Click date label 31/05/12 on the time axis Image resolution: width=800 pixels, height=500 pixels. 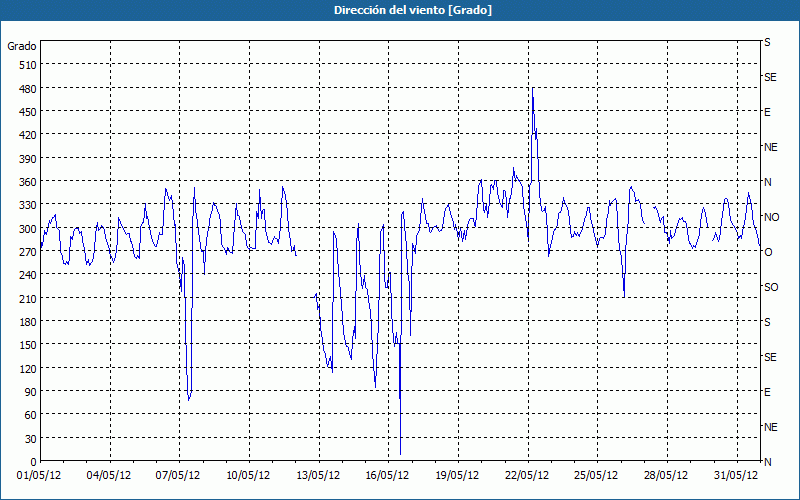click(x=736, y=476)
